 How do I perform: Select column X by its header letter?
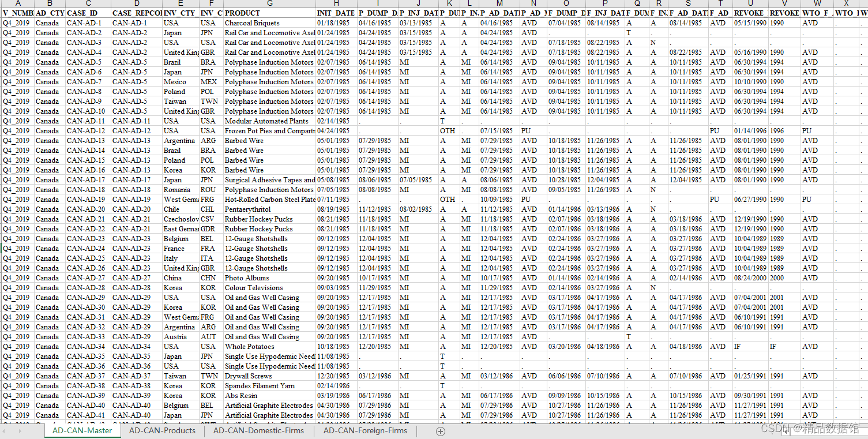[846, 3]
